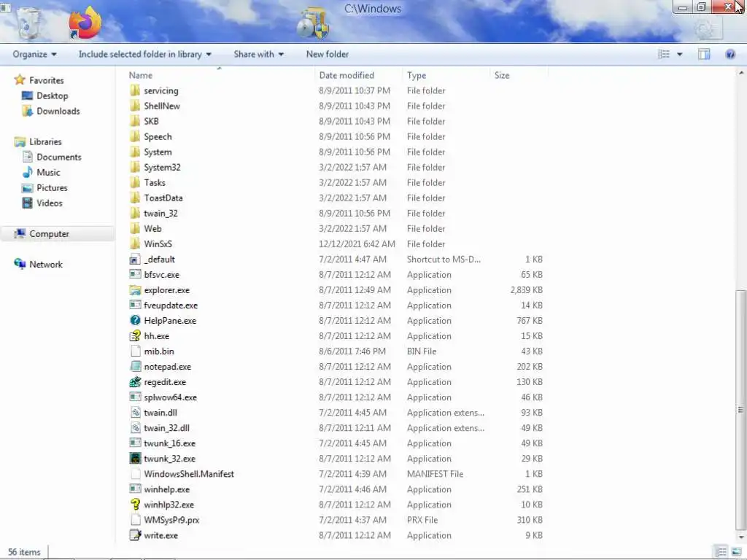Screen dimensions: 747x560
Task: Click the vertical scrollbar thumb
Action: point(741,409)
